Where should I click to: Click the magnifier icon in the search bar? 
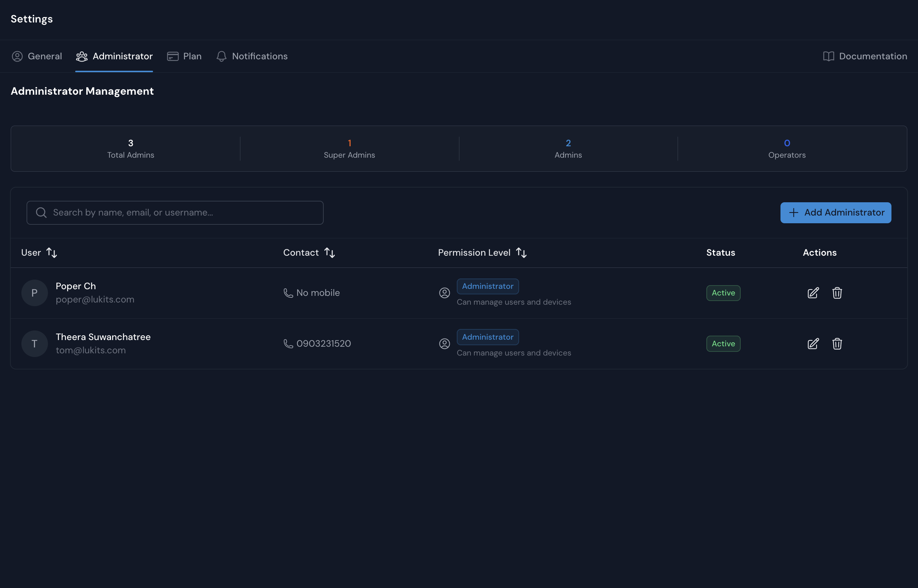coord(41,212)
